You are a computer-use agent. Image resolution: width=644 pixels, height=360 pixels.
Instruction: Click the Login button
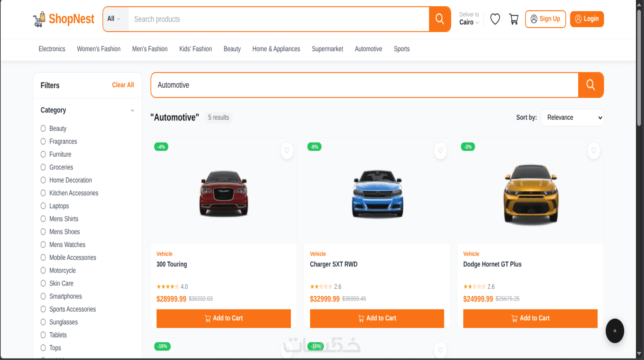pyautogui.click(x=587, y=19)
